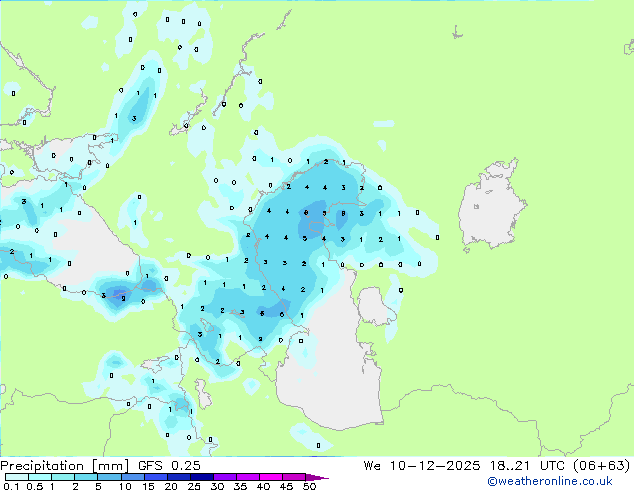The image size is (634, 490).
Task: Click the 20–25 mm legend swatch
Action: pyautogui.click(x=178, y=477)
